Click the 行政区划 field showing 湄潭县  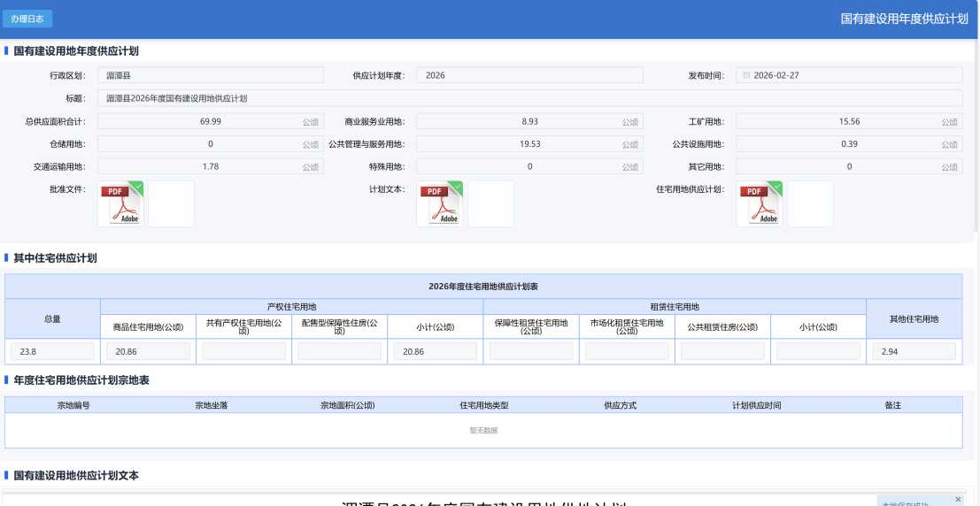pos(211,76)
